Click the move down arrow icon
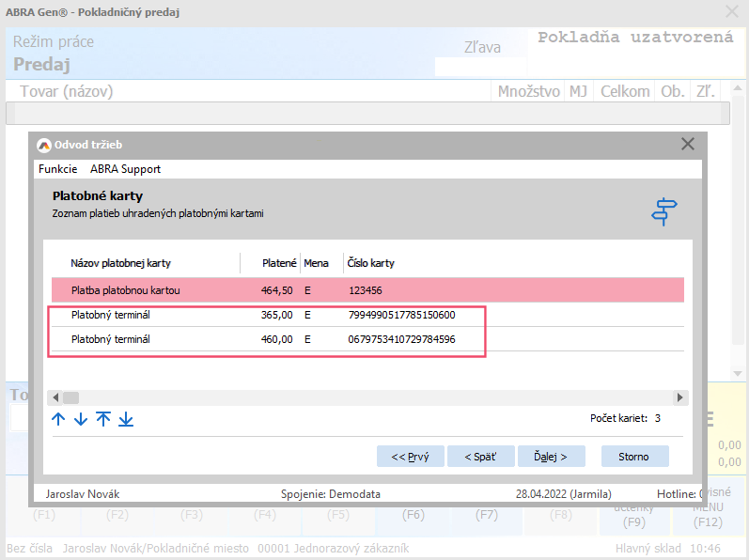 click(81, 419)
